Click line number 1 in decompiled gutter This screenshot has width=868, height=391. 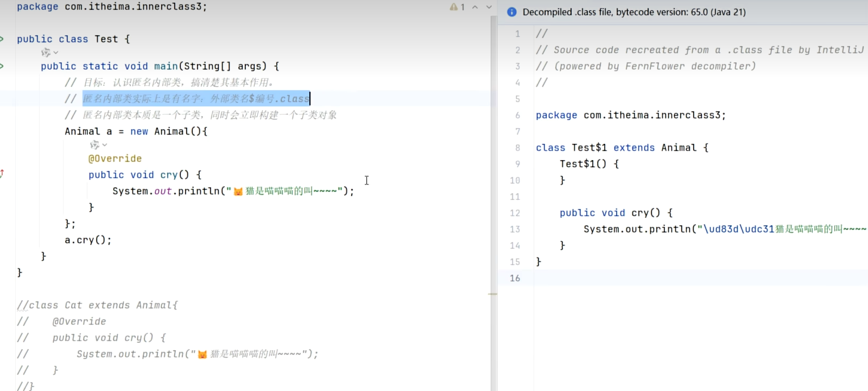coord(517,34)
